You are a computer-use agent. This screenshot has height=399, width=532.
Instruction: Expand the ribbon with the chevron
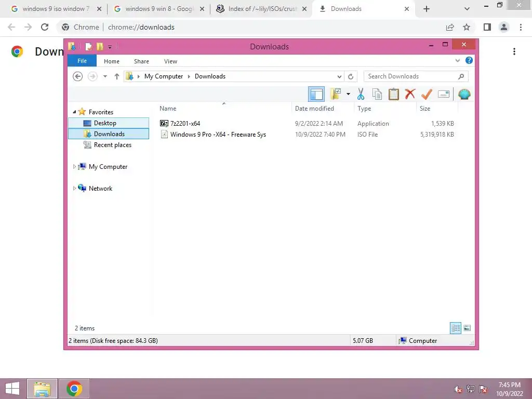pos(457,60)
